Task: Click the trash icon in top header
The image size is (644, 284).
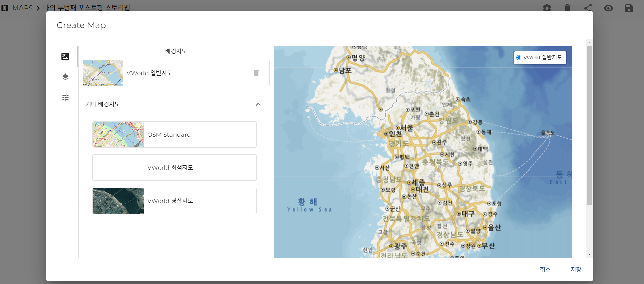Action: coord(567,8)
